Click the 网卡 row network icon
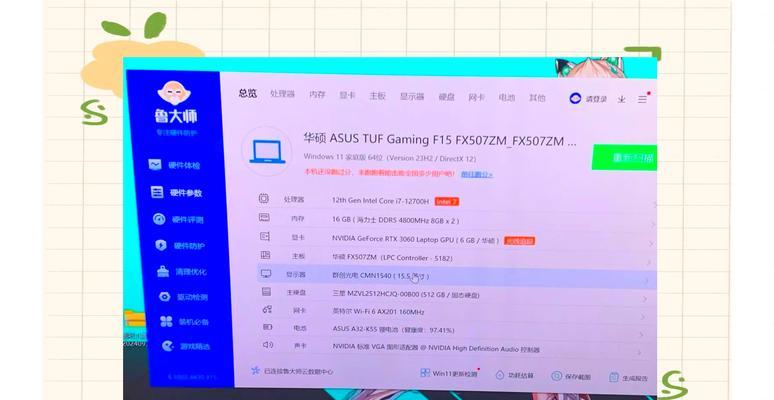 pos(267,310)
